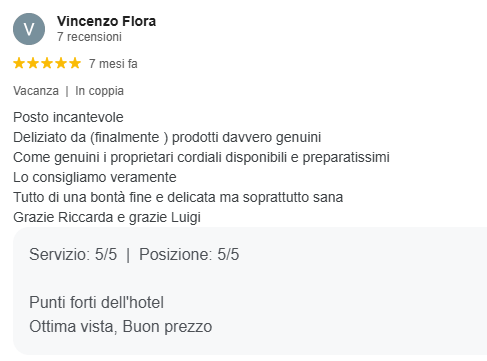Select the fourth gold rating star
The width and height of the screenshot is (487, 361).
(61, 63)
